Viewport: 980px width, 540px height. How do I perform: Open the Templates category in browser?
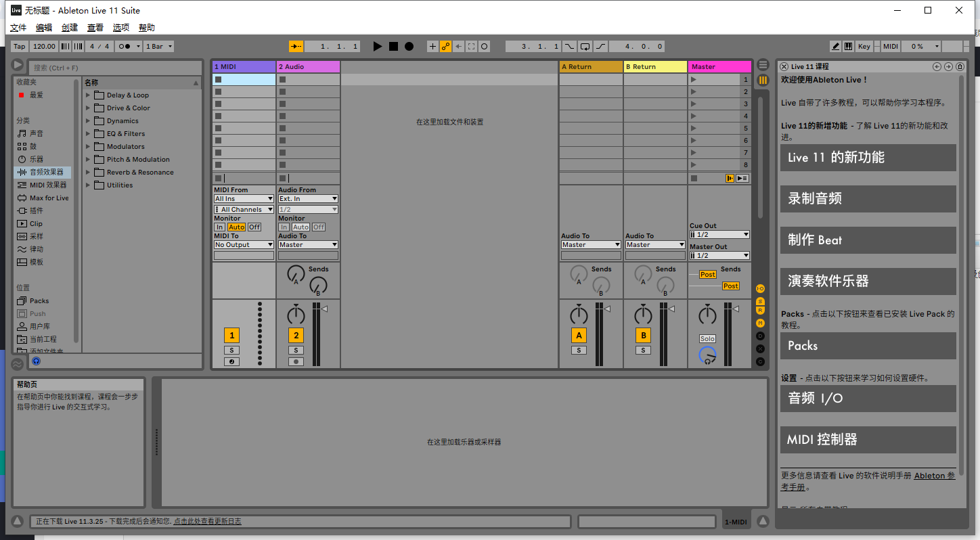[37, 262]
